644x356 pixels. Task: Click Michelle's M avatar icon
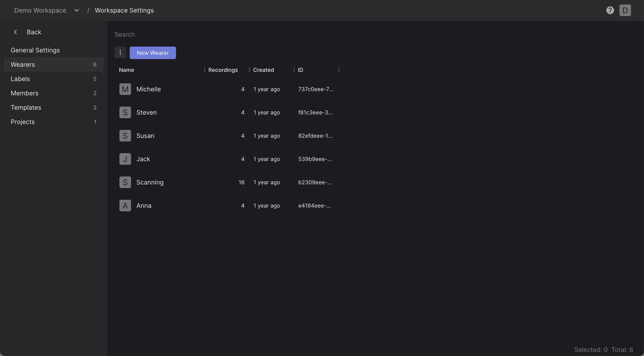click(x=125, y=89)
